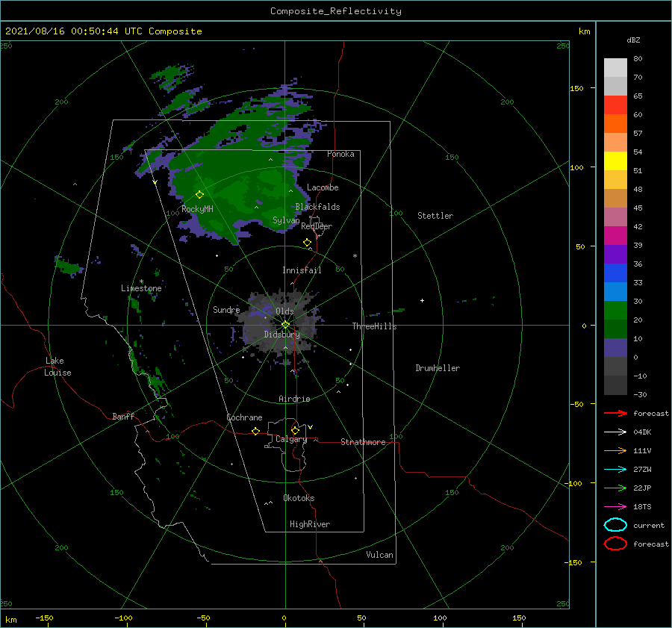Click the white plus marker west of Drumheller
672x628 pixels.
pyautogui.click(x=422, y=300)
